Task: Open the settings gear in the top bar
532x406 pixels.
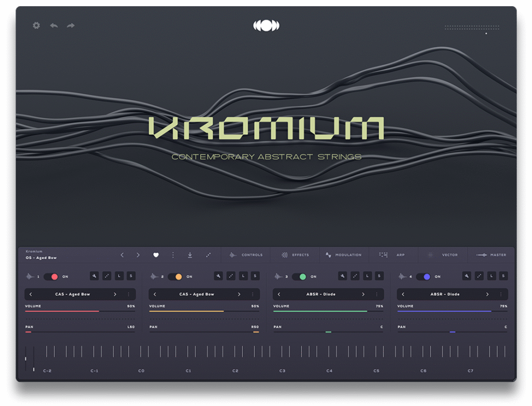Action: pos(36,25)
